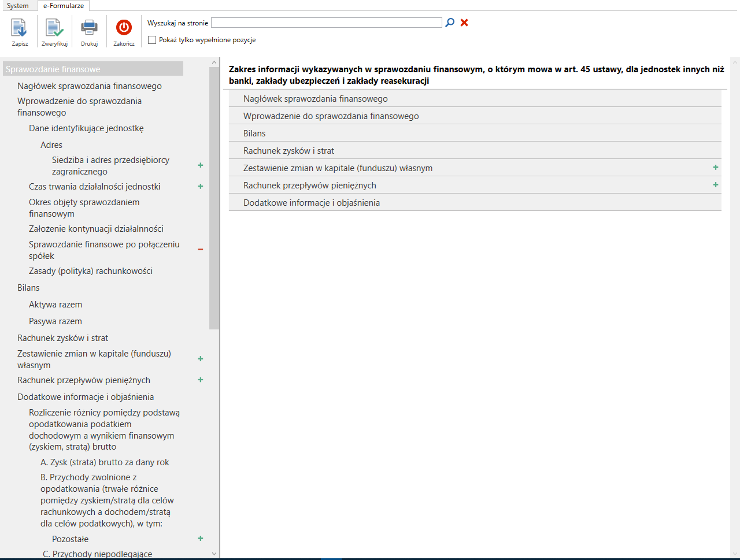
Task: Open Rachunek zysków i strat in main panel
Action: (x=475, y=150)
